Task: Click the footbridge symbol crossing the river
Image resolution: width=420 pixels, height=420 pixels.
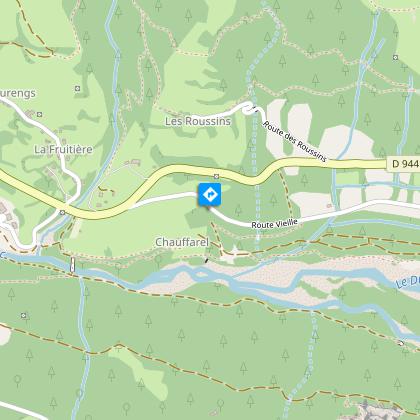Action: [x=72, y=265]
